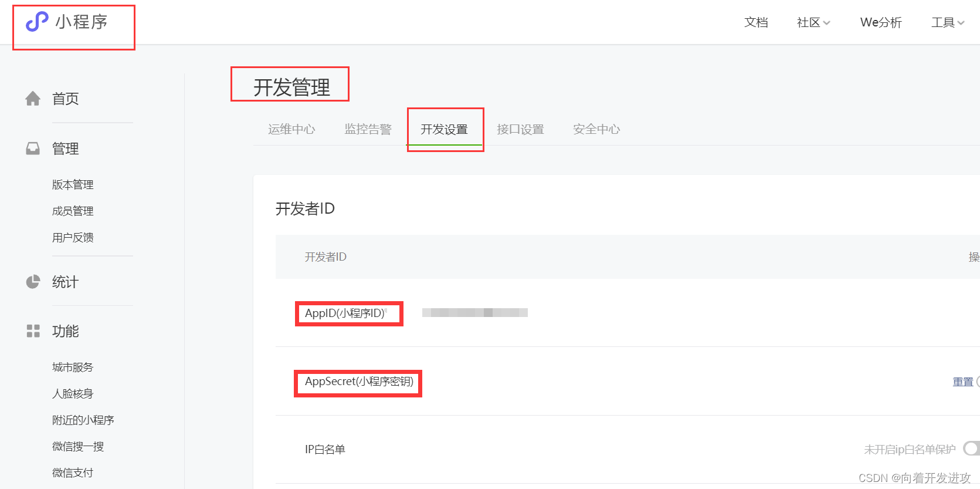
Task: Select the 首页 house icon
Action: point(33,98)
